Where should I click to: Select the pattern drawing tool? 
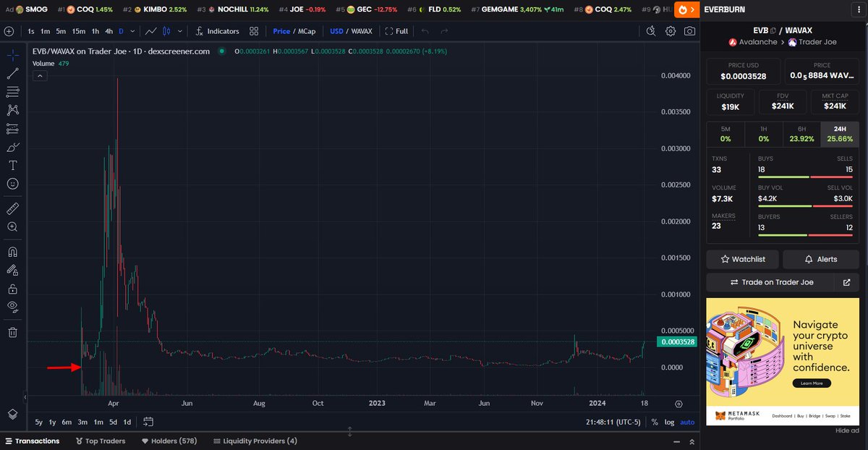pyautogui.click(x=12, y=110)
